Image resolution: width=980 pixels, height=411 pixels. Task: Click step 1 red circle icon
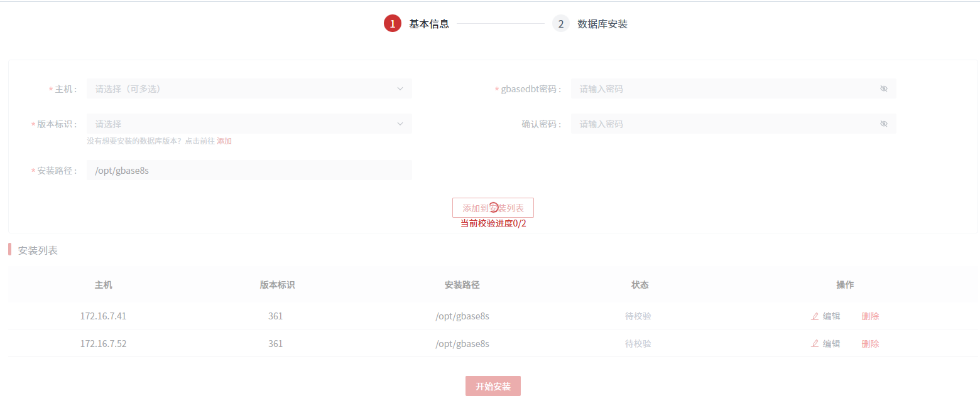[x=393, y=24]
